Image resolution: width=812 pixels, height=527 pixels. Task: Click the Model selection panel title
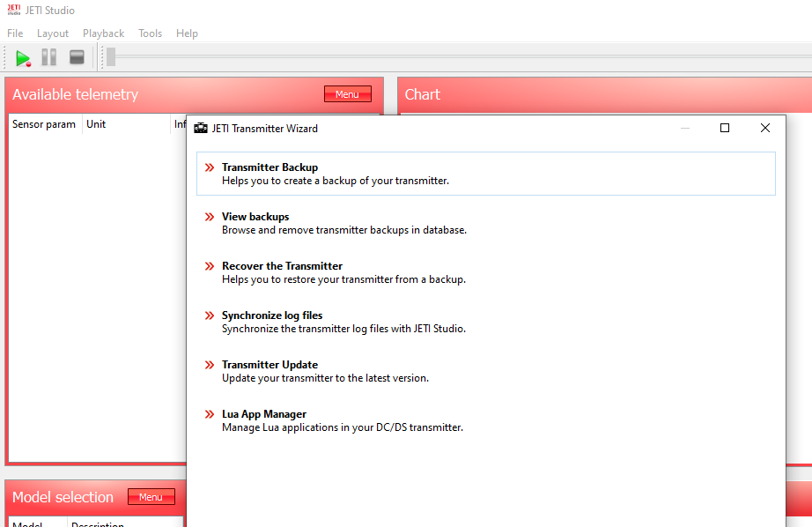click(x=63, y=497)
